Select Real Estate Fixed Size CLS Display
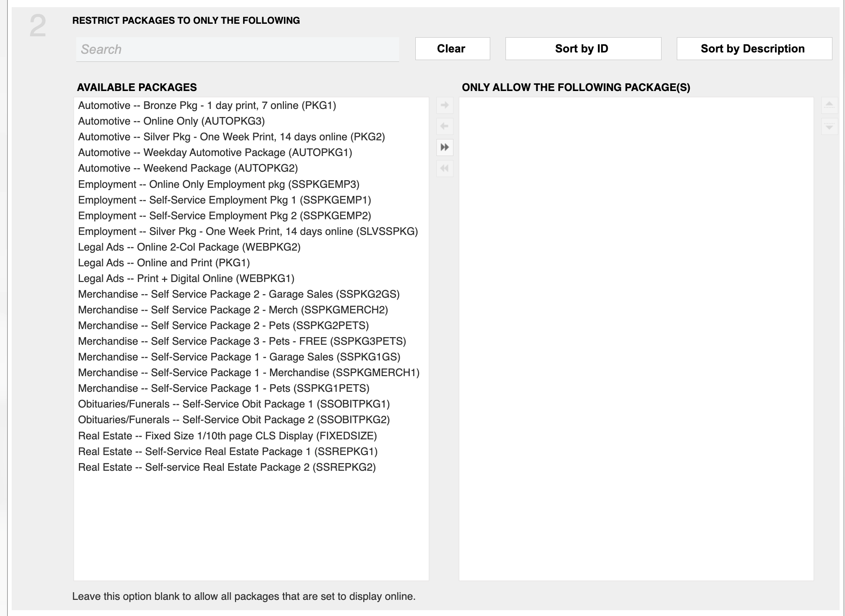Image resolution: width=845 pixels, height=616 pixels. pos(227,436)
